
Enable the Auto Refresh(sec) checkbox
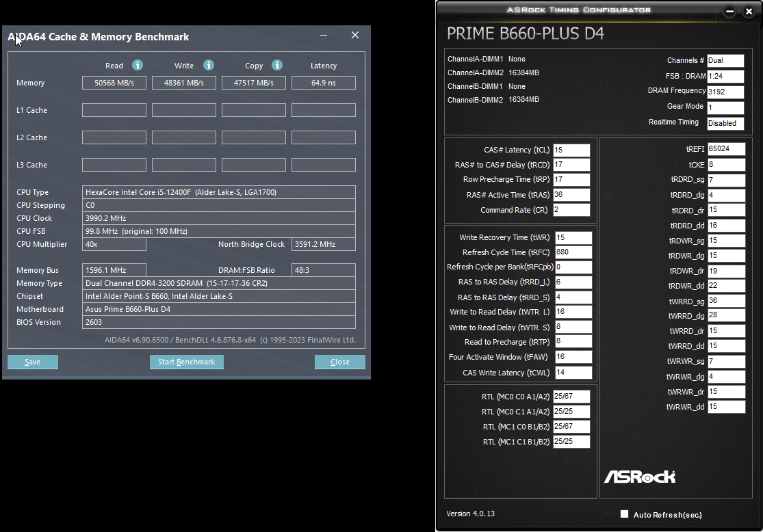coord(624,514)
